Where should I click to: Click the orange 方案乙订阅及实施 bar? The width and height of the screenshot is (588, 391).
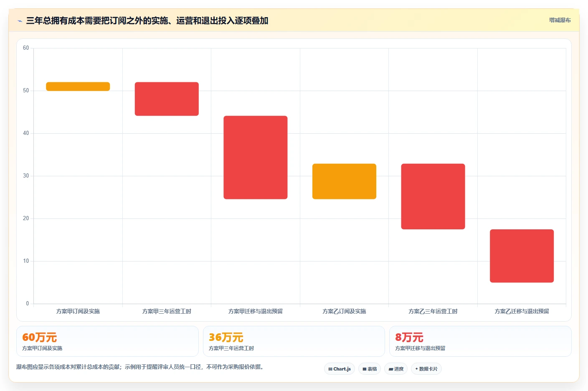click(344, 181)
